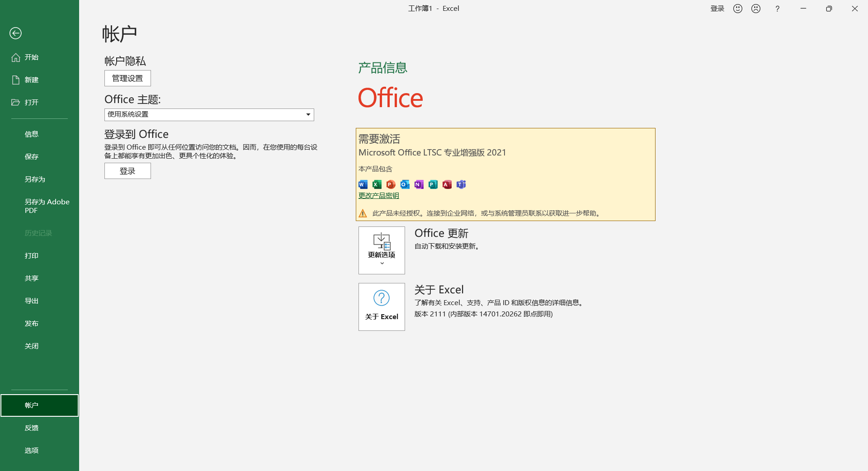Click the home icon next to 开始
Image resolution: width=868 pixels, height=471 pixels.
click(x=16, y=57)
